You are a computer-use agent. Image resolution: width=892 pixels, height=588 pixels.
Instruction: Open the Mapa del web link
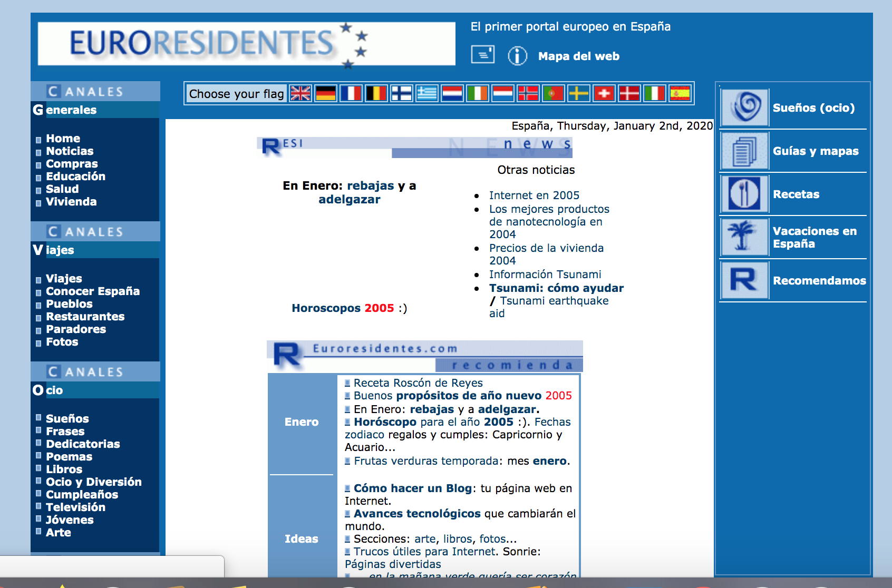578,56
